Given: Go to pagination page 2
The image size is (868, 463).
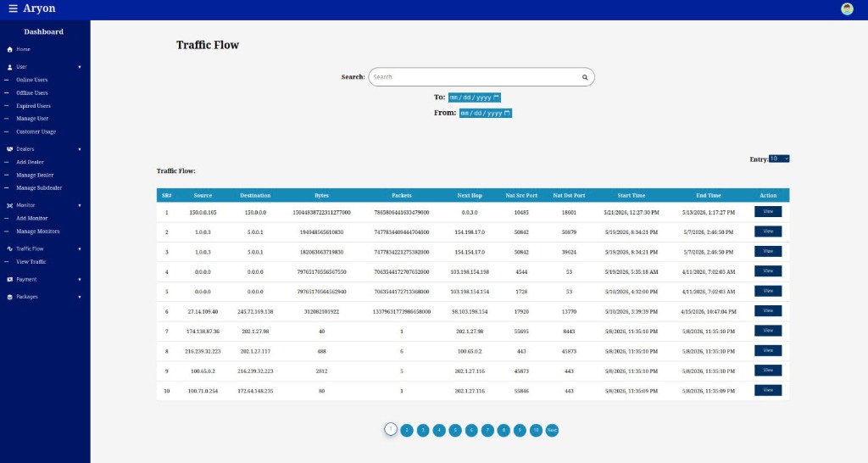Looking at the screenshot, I should (x=407, y=430).
